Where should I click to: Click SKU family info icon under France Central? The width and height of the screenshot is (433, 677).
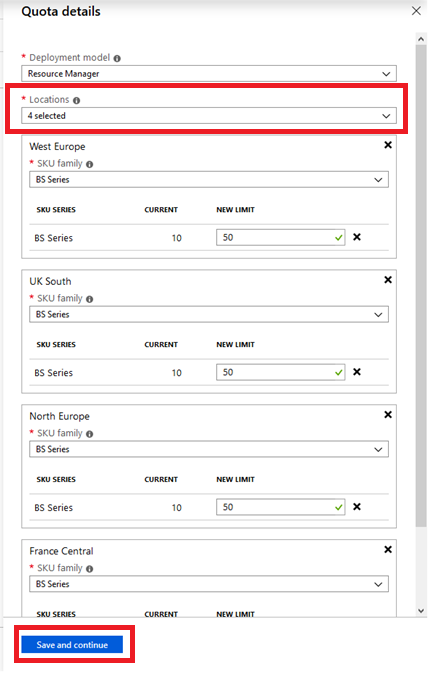point(89,569)
